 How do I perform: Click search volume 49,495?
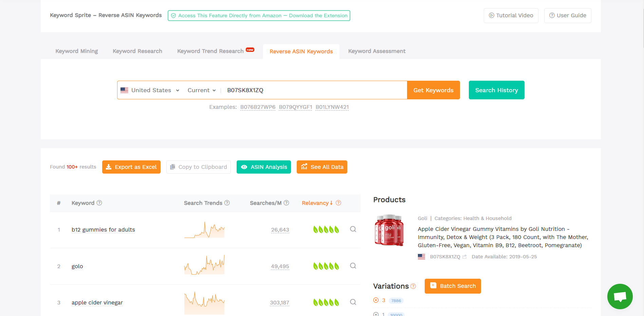click(x=280, y=266)
